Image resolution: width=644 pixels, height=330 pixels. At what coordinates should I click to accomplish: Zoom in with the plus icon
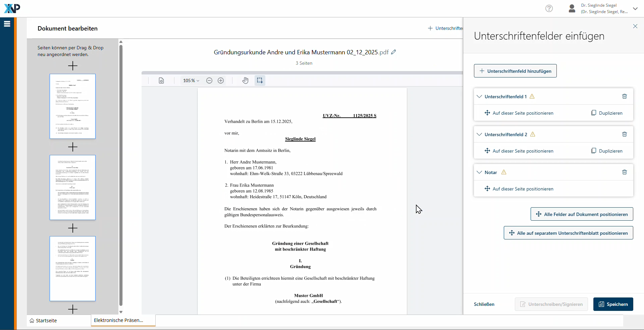pos(221,80)
